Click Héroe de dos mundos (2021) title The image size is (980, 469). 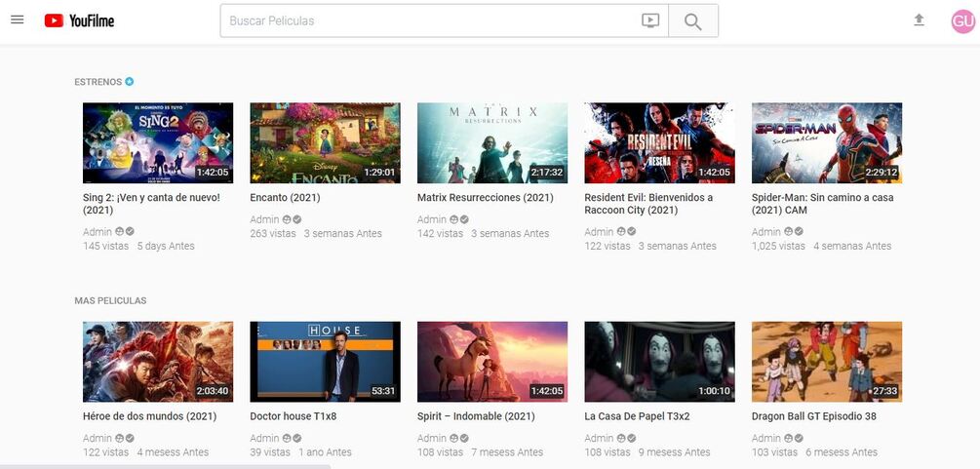tap(149, 416)
